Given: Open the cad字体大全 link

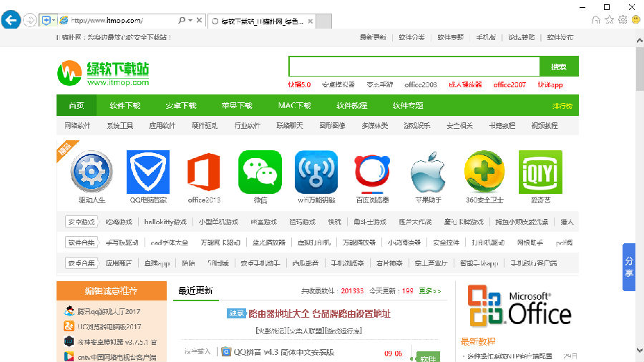Looking at the screenshot, I should (x=169, y=243).
